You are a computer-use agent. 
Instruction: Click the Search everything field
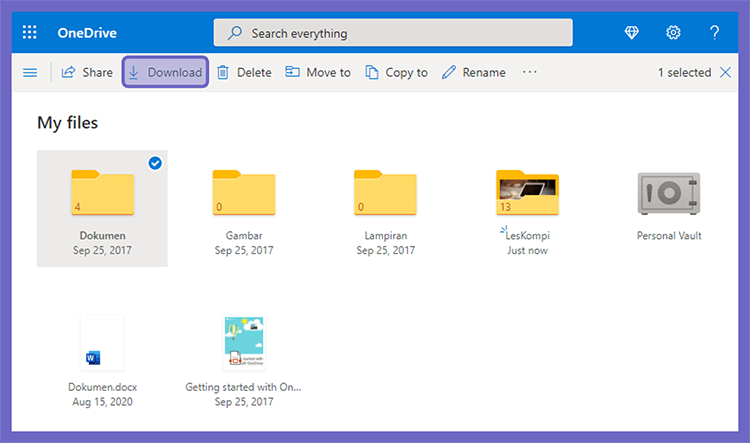coord(393,33)
